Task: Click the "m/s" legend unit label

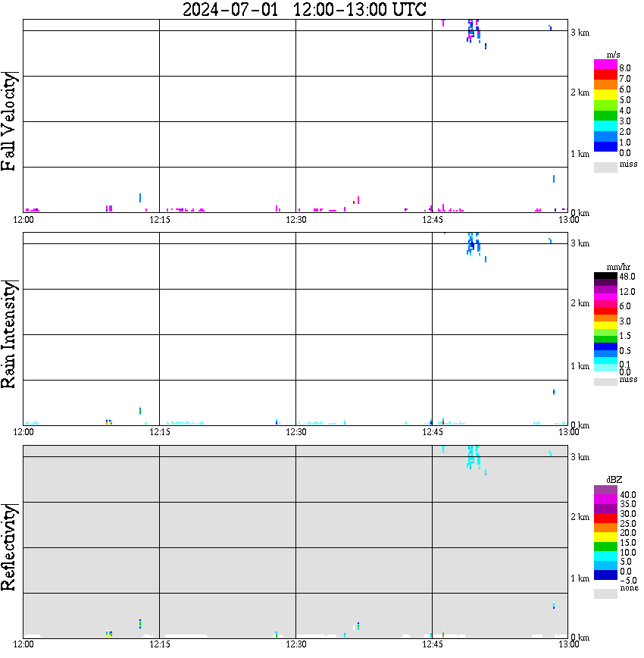Action: (613, 55)
